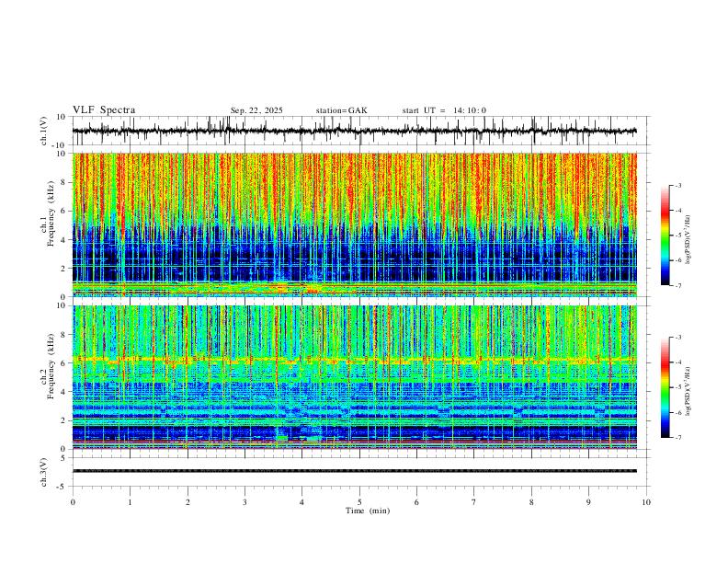
Task: Click time axis tick label '10'
Action: 646,502
